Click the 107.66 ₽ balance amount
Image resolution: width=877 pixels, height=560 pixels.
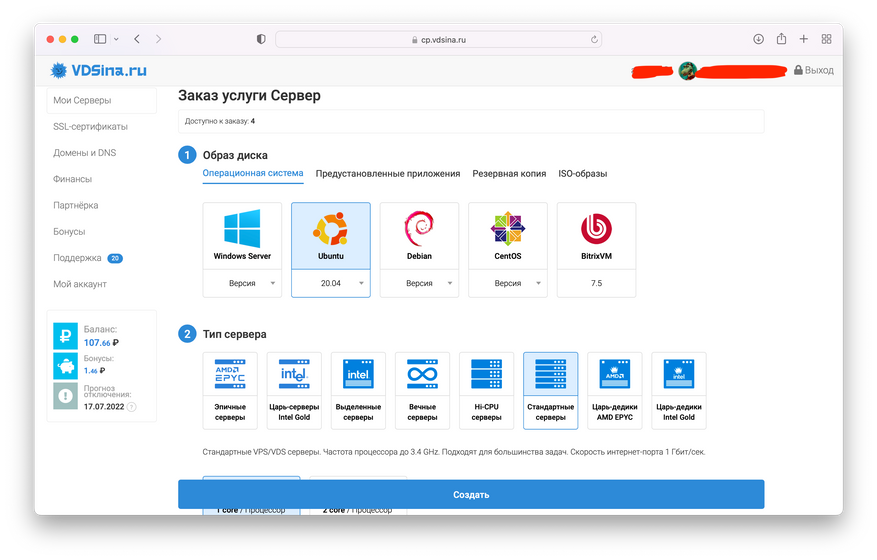coord(101,343)
